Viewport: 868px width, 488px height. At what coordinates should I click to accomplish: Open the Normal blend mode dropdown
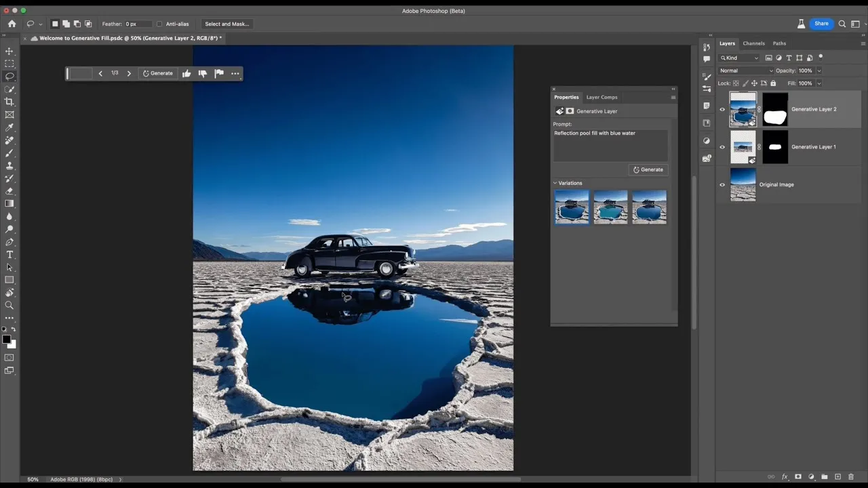pyautogui.click(x=745, y=70)
